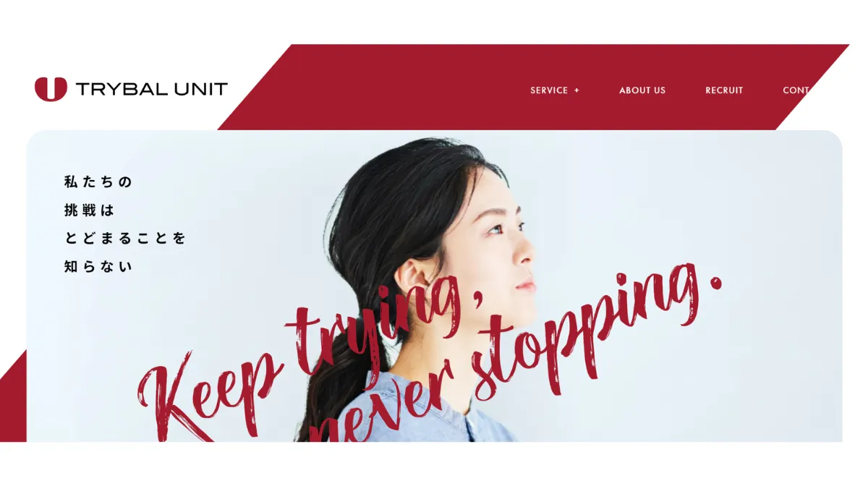
Task: Click the empty red header banner area
Action: 405,87
